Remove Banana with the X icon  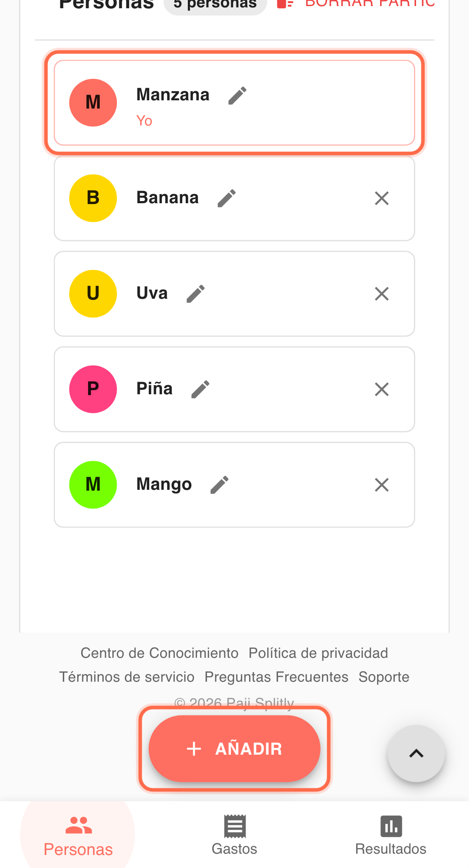click(x=381, y=198)
